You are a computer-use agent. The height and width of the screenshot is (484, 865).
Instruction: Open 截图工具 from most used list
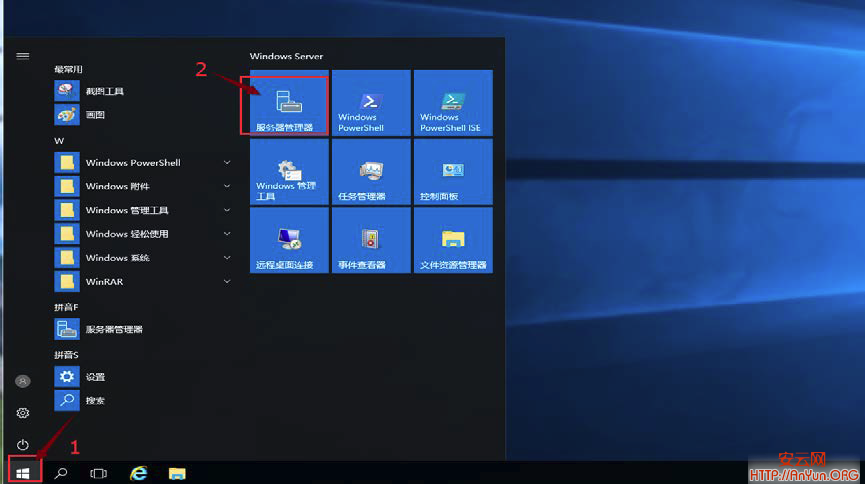tap(104, 91)
